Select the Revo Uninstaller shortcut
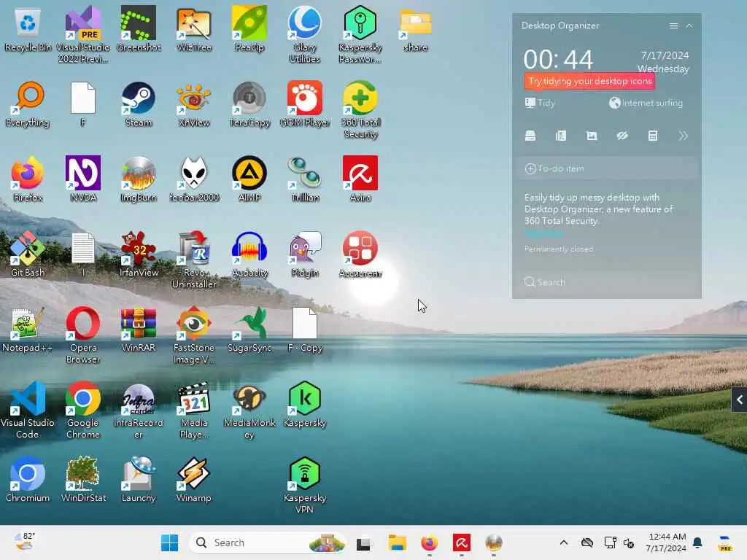This screenshot has height=560, width=747. [x=194, y=260]
